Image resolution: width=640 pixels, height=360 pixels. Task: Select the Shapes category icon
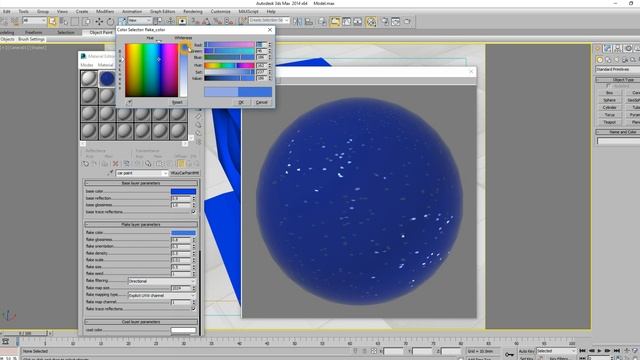pyautogui.click(x=608, y=60)
